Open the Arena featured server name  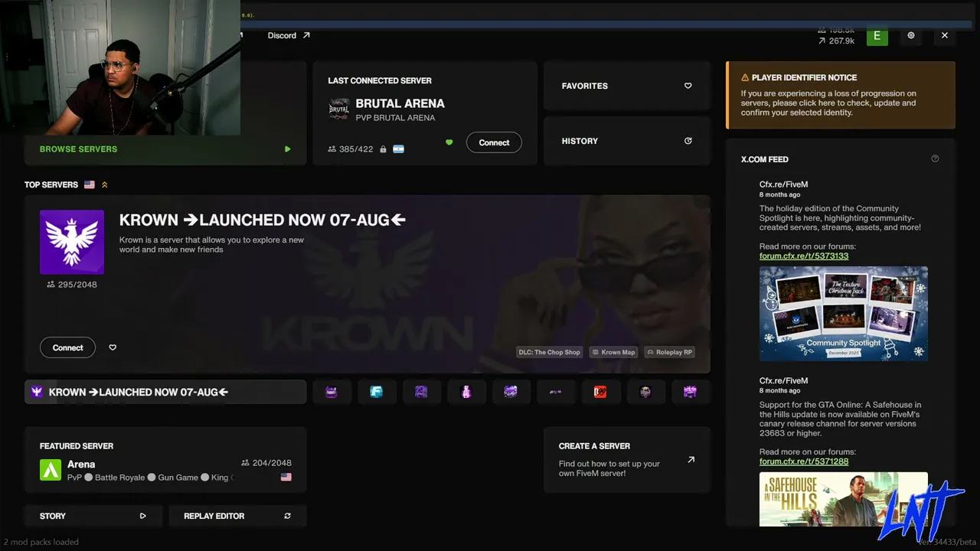pos(81,464)
